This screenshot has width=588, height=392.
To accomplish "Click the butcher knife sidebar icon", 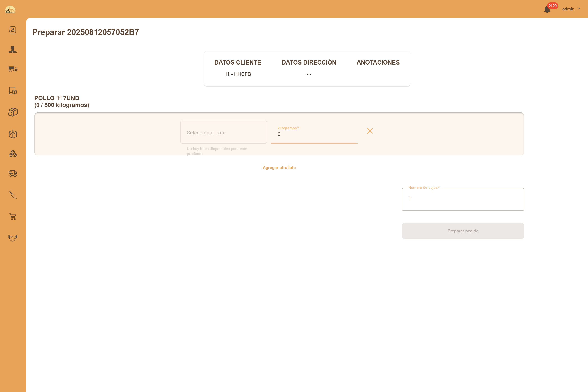I will point(13,195).
